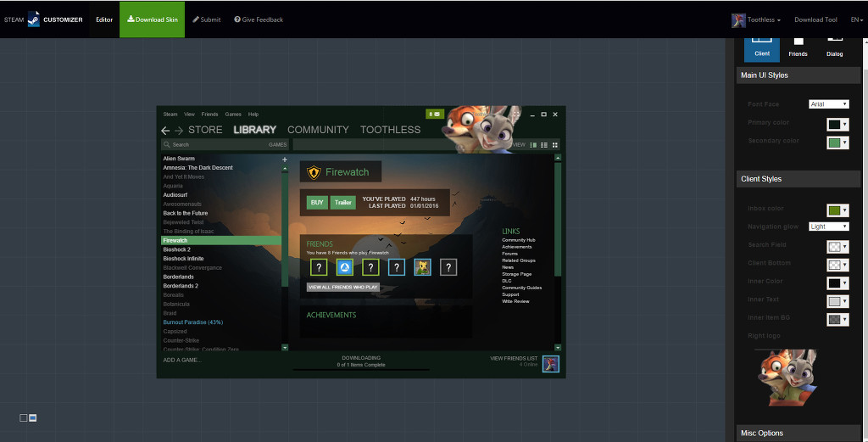868x442 pixels.
Task: Click the forward arrow in Steam preview
Action: [178, 130]
